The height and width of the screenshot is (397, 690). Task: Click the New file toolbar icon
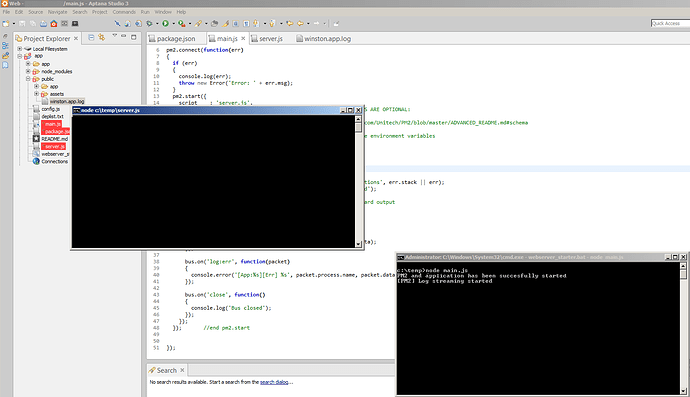coord(6,23)
